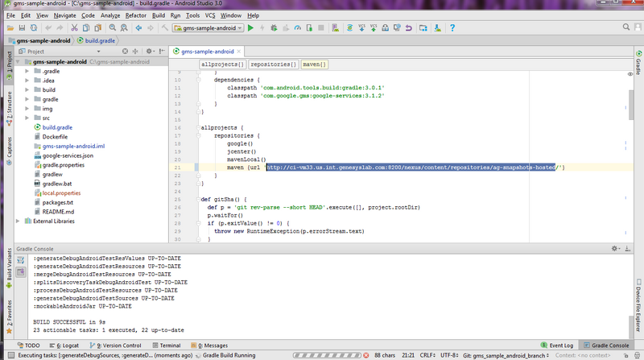Screen dimensions: 644x360
Task: Click the maven{} breadcrumb
Action: point(314,64)
